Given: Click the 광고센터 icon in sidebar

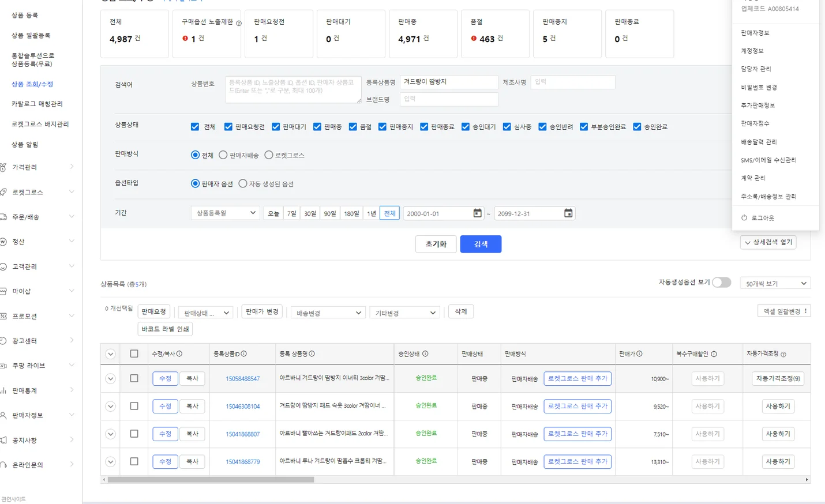Looking at the screenshot, I should pyautogui.click(x=3, y=341).
